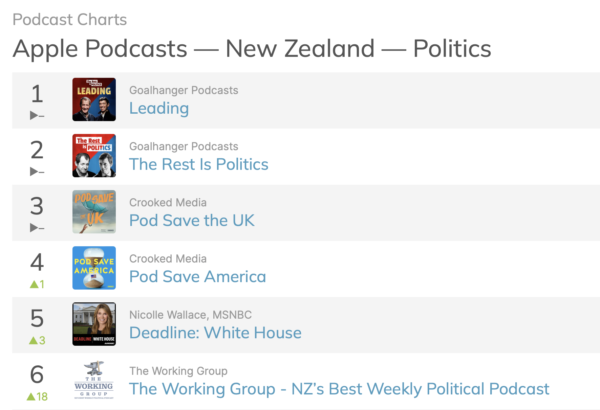Viewport: 600px width, 410px height.
Task: Open The Working Group logo image
Action: point(94,380)
